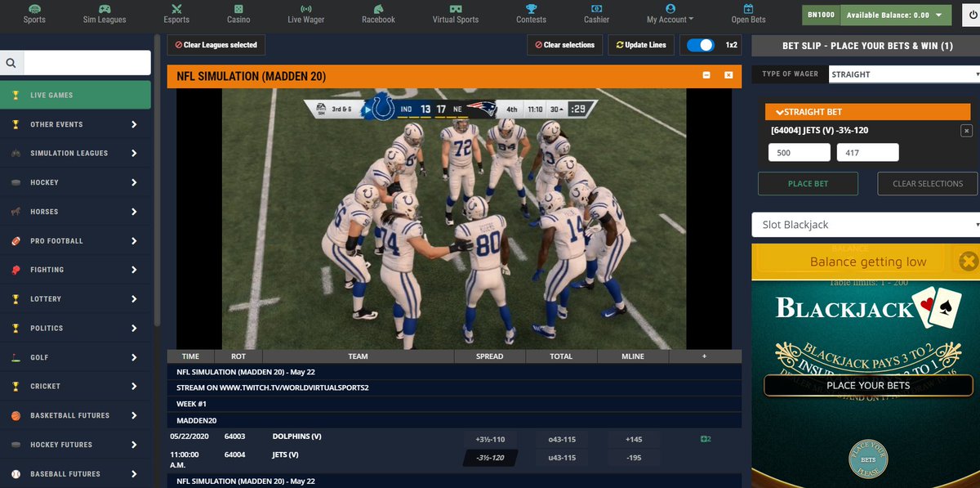Open the Casino dice icon
The height and width of the screenshot is (488, 980).
click(x=238, y=8)
